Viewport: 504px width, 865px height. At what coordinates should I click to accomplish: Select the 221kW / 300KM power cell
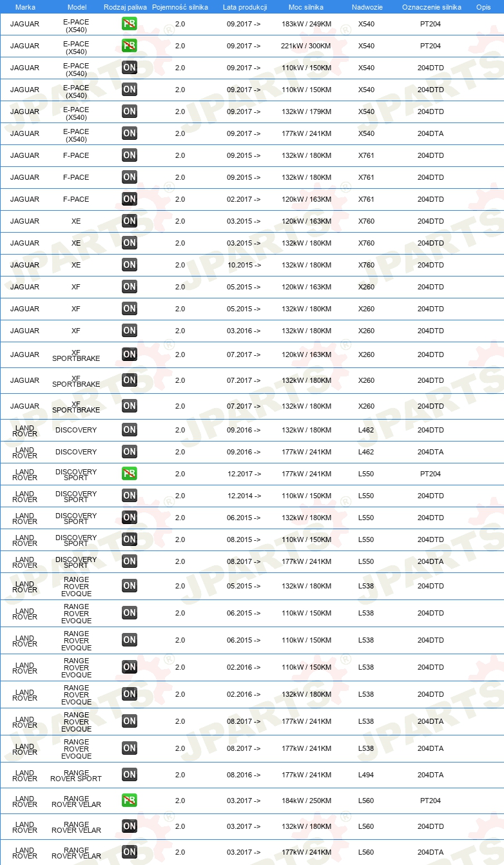click(306, 46)
